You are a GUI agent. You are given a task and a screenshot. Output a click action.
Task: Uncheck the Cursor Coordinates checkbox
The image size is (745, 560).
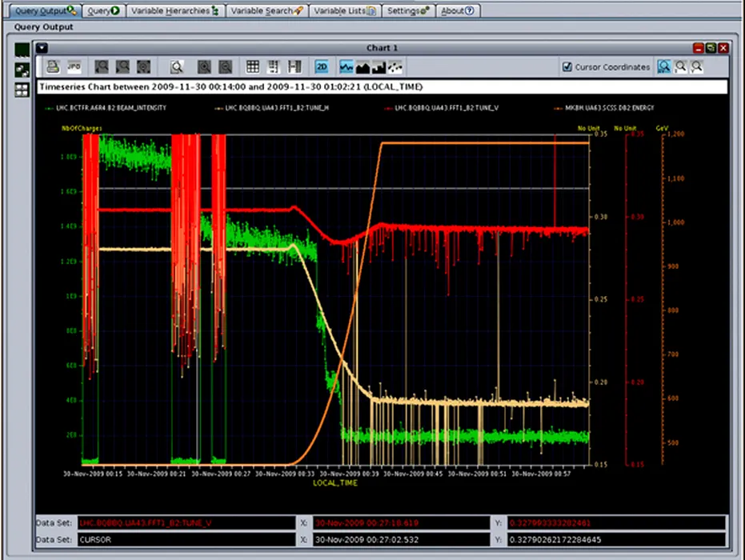coord(567,67)
